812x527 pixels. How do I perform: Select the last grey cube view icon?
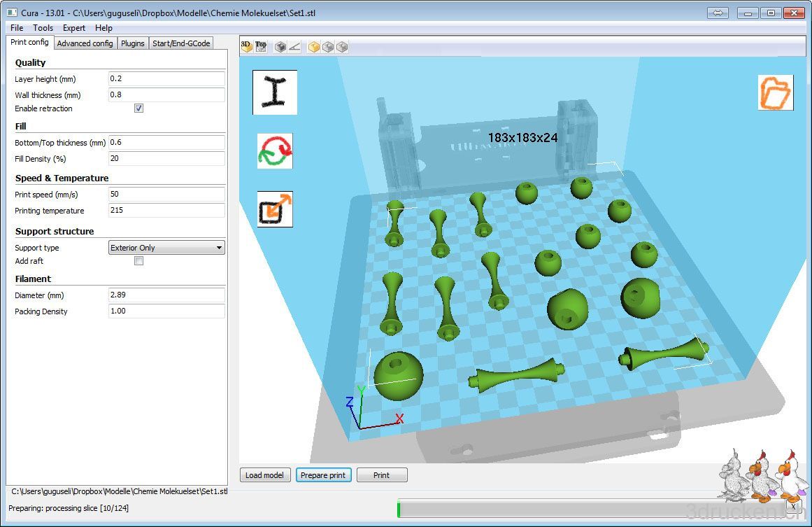point(342,47)
